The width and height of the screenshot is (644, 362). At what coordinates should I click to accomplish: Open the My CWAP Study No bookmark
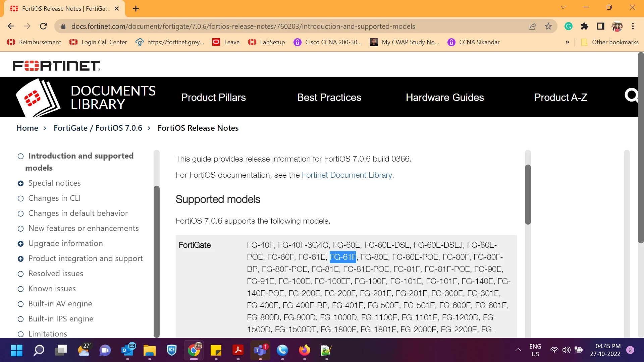(405, 42)
